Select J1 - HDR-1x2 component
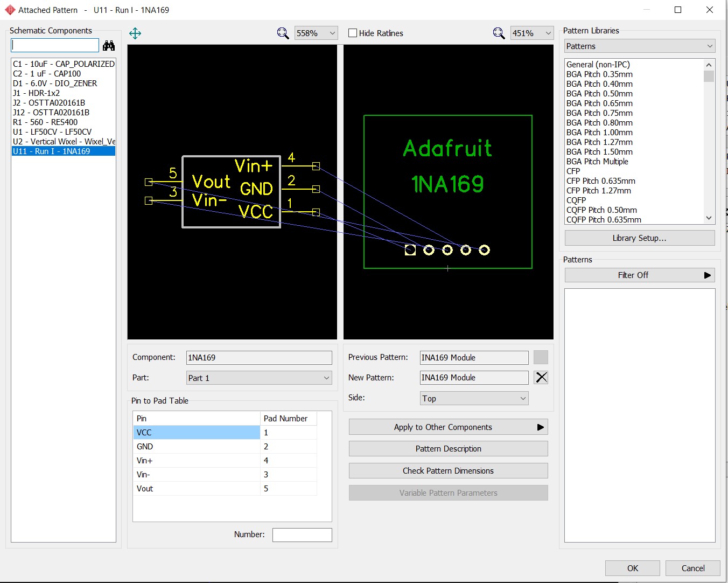The height and width of the screenshot is (583, 728). click(64, 93)
